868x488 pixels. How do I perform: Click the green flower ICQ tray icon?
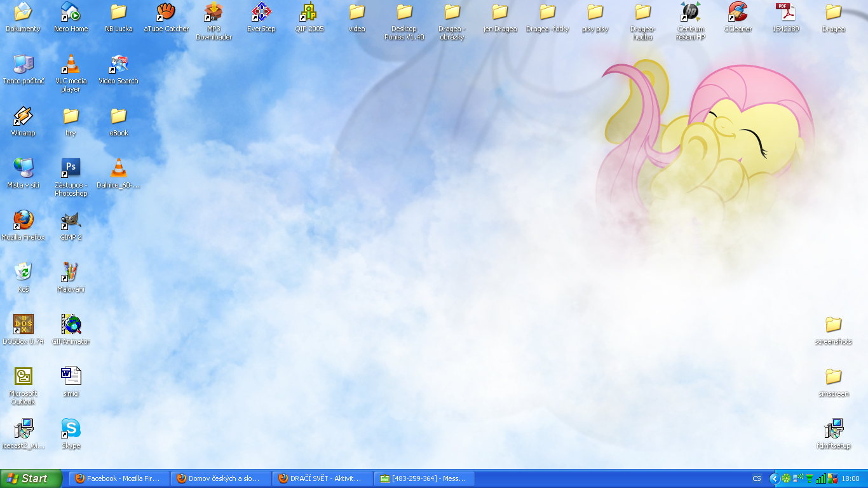click(x=787, y=478)
